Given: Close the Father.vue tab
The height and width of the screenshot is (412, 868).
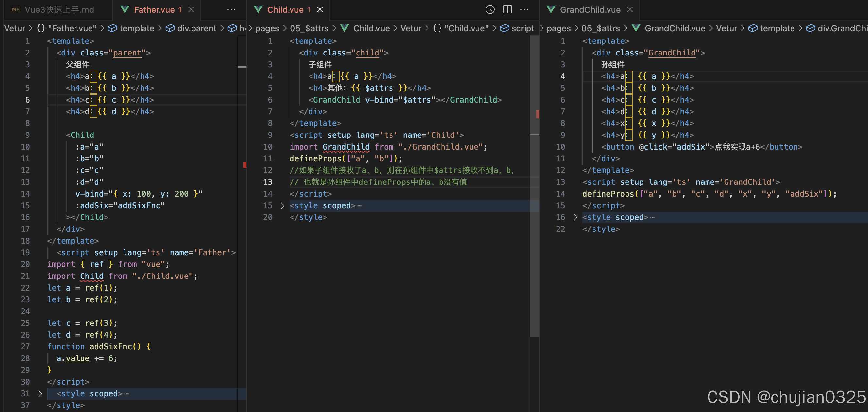Looking at the screenshot, I should pos(191,10).
